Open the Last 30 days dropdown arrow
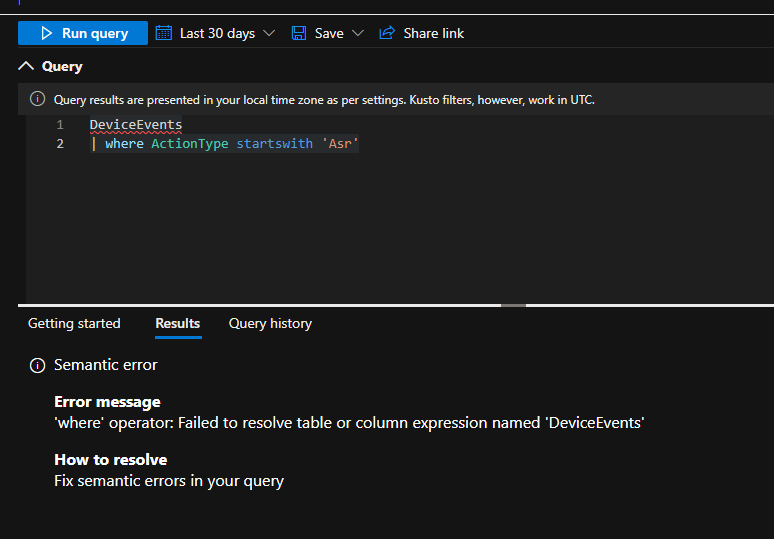The width and height of the screenshot is (774, 539). [x=269, y=33]
